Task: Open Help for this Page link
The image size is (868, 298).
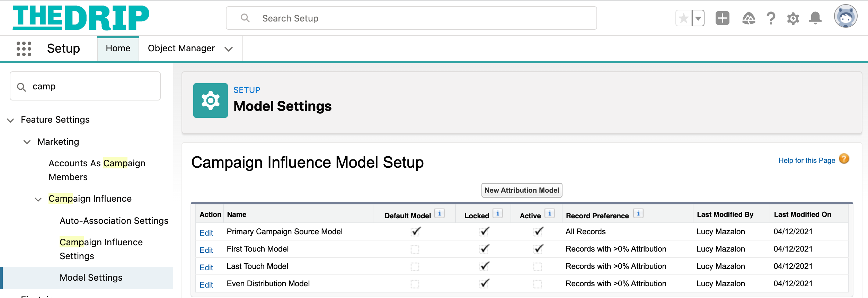Action: (807, 160)
